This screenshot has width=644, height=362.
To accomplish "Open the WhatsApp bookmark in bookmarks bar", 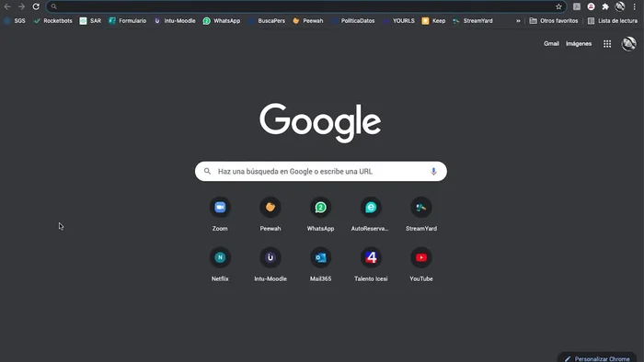I will (222, 21).
